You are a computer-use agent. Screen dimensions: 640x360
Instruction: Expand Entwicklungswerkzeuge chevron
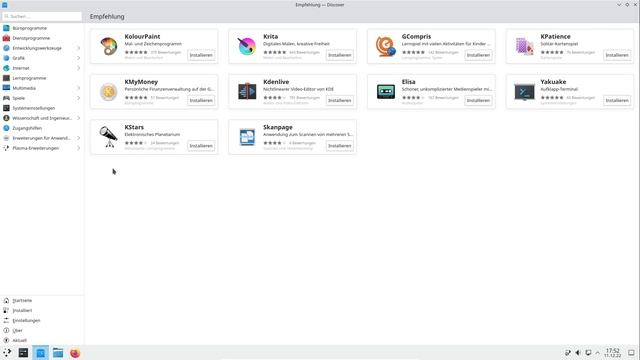point(78,48)
